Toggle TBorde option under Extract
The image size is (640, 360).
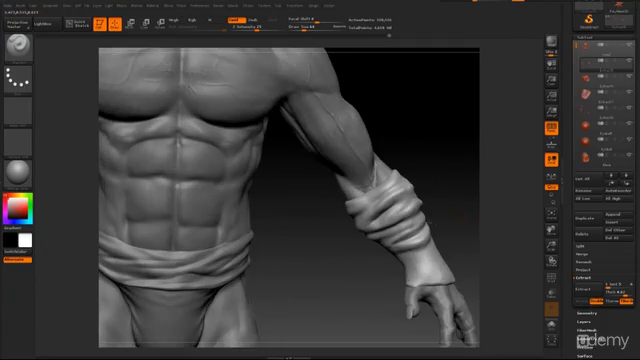627,301
